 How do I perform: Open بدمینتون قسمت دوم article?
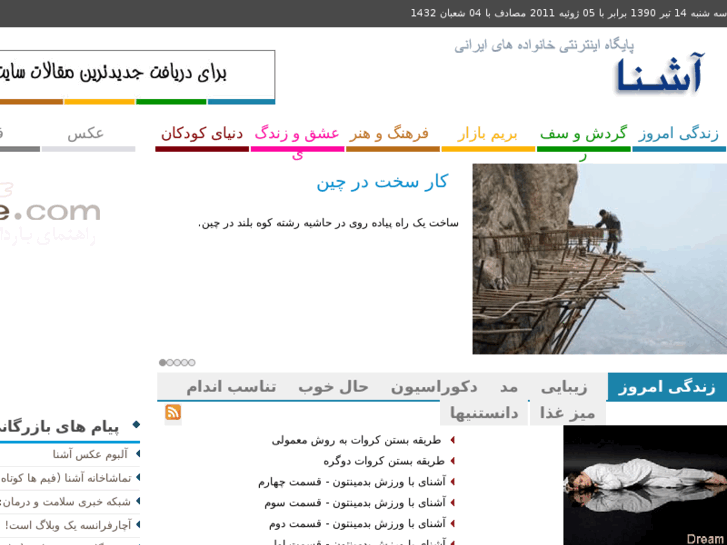pos(357,524)
